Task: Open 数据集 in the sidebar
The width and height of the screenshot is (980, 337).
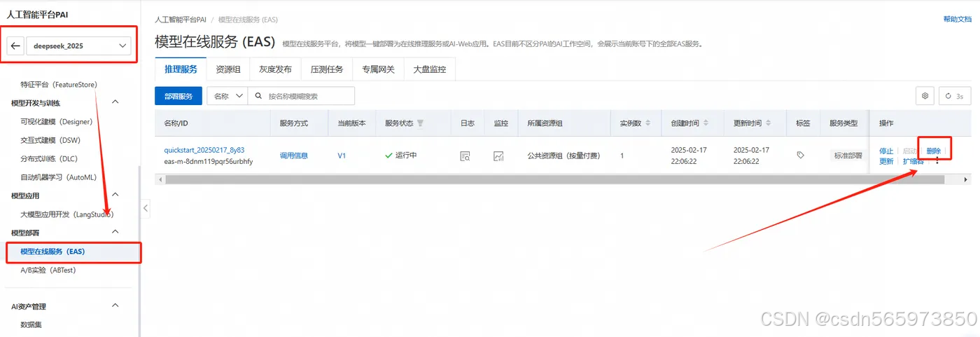Action: click(31, 324)
